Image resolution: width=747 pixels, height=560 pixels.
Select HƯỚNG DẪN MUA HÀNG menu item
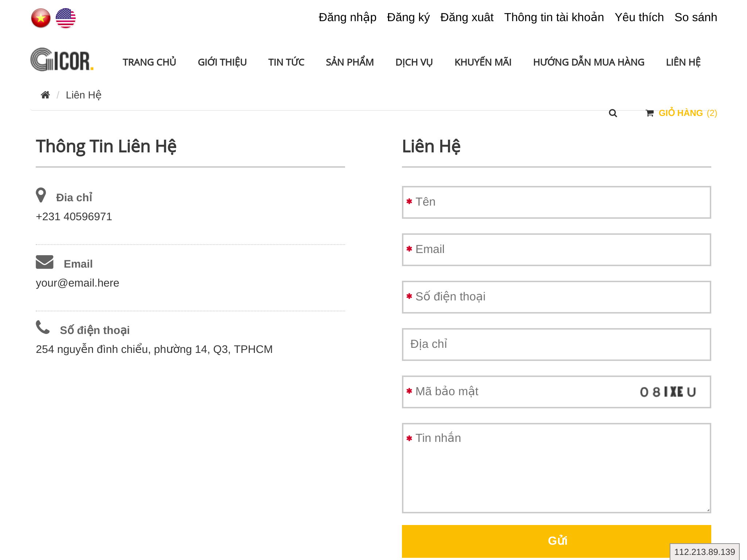click(589, 62)
